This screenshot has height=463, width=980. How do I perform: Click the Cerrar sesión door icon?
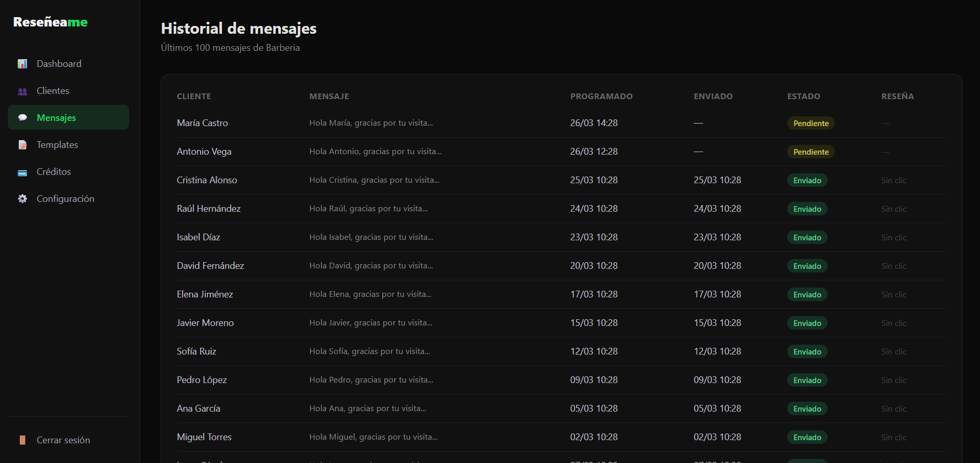pos(22,440)
